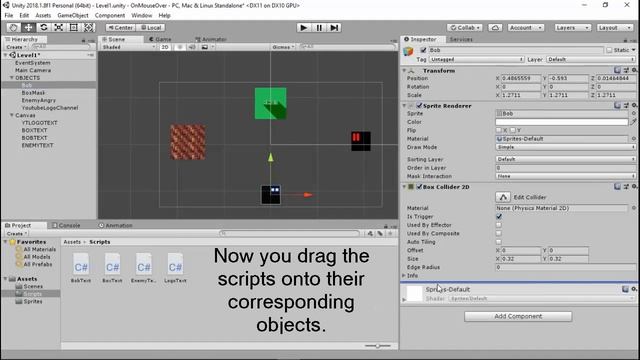The image size is (640, 360).
Task: Select EnemyText C# script
Action: coord(144,268)
